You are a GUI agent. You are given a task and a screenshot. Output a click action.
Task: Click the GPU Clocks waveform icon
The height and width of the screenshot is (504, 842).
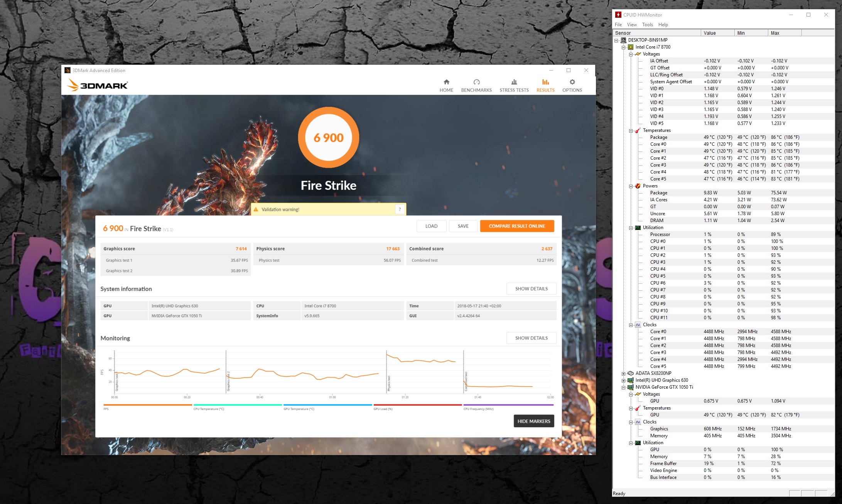point(638,422)
